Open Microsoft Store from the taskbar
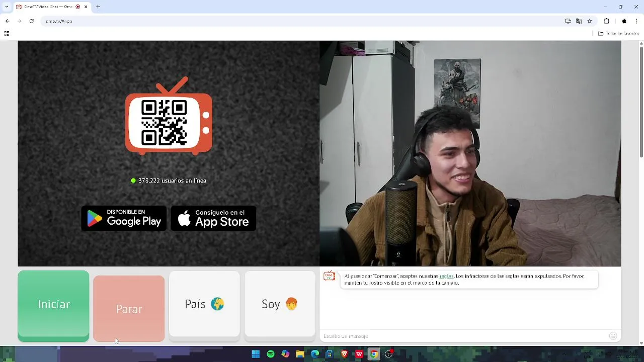 point(330,354)
